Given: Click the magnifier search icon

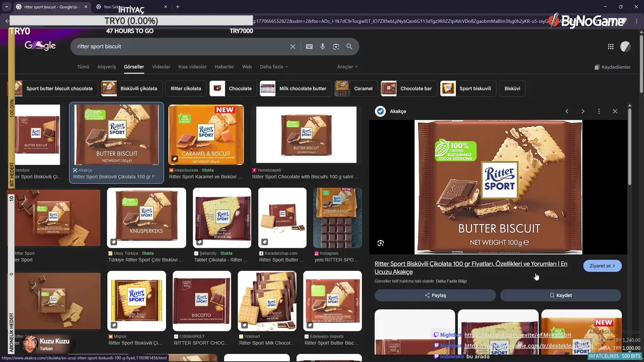Looking at the screenshot, I should pyautogui.click(x=349, y=46).
